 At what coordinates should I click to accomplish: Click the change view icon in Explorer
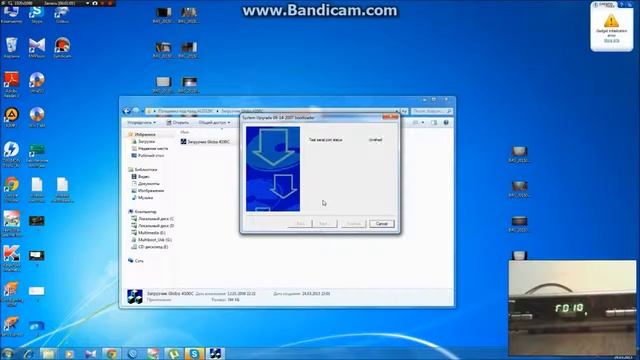[416, 122]
